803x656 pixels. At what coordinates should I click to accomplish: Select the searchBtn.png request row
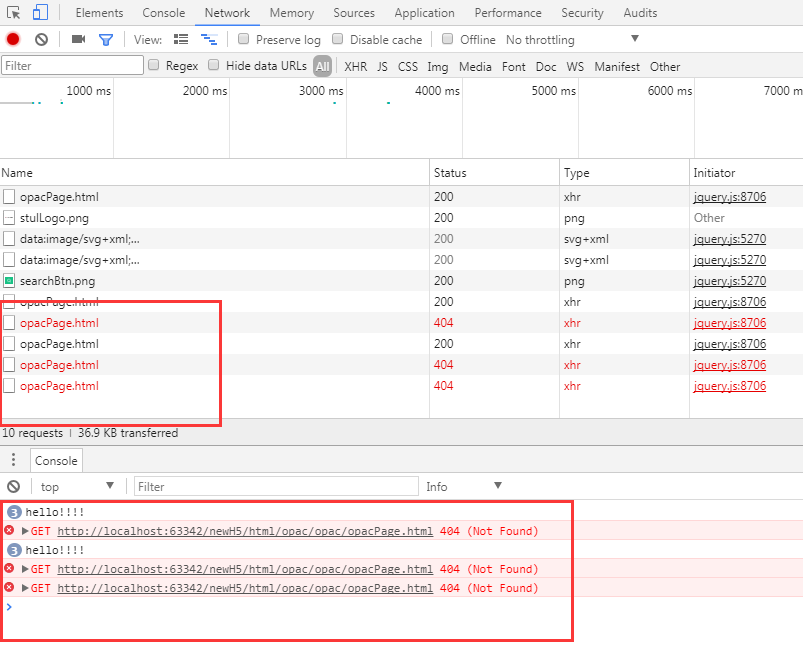point(402,281)
